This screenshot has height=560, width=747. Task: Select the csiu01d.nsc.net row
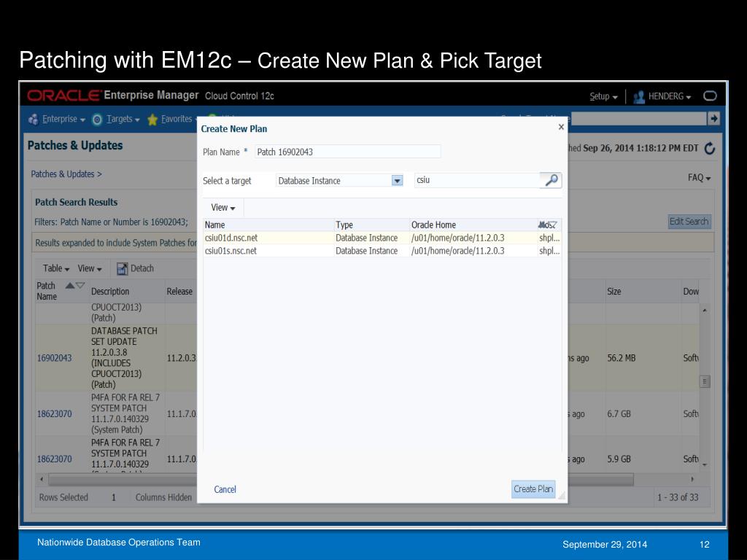tap(382, 238)
